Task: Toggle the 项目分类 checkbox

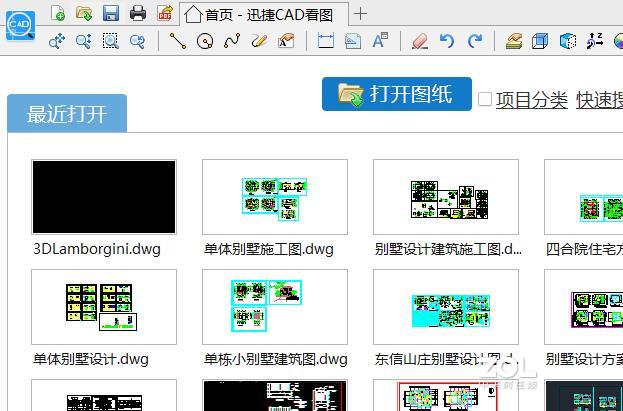Action: click(485, 99)
